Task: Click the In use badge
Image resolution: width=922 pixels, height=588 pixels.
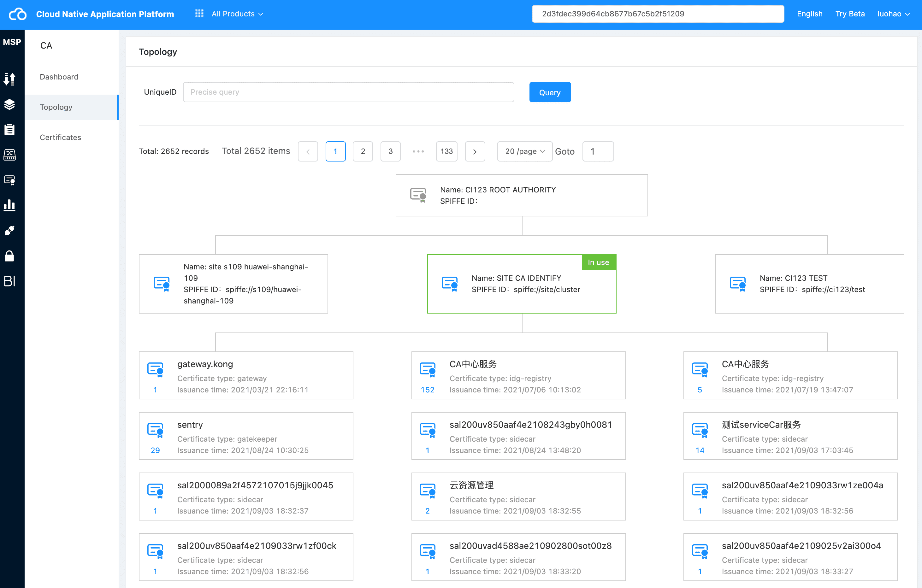Action: pos(599,262)
